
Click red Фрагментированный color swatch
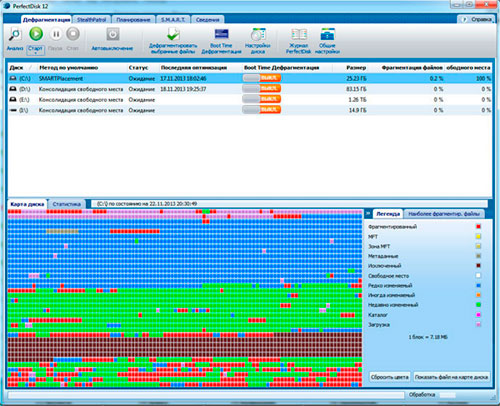pos(478,227)
